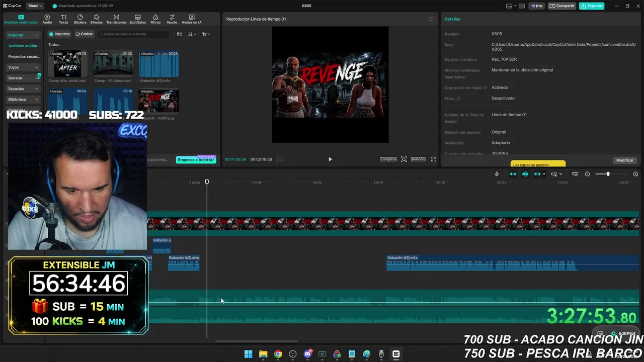
Task: Open the Ajuste panel icon
Action: click(172, 19)
